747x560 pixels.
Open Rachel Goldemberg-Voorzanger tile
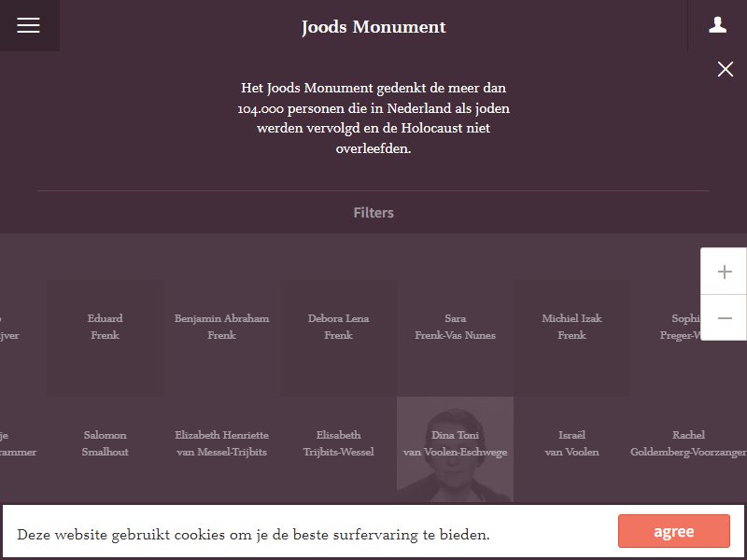688,450
